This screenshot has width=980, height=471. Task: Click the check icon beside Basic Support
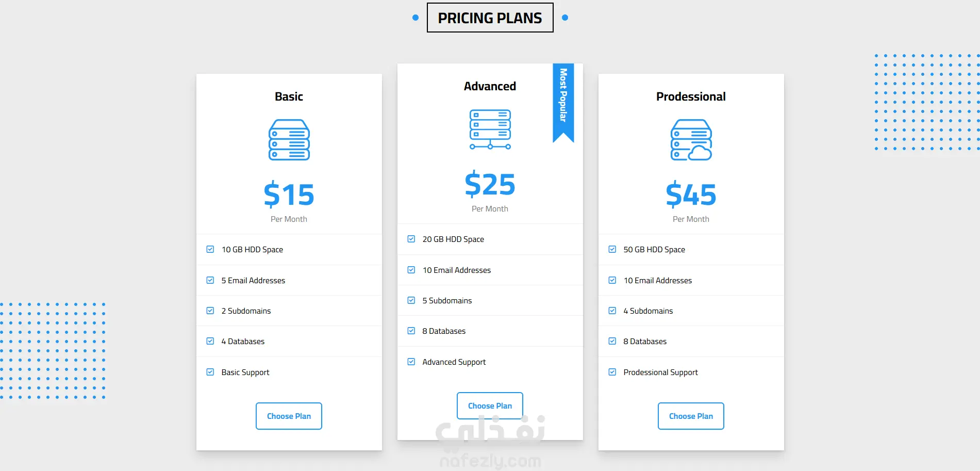point(210,372)
